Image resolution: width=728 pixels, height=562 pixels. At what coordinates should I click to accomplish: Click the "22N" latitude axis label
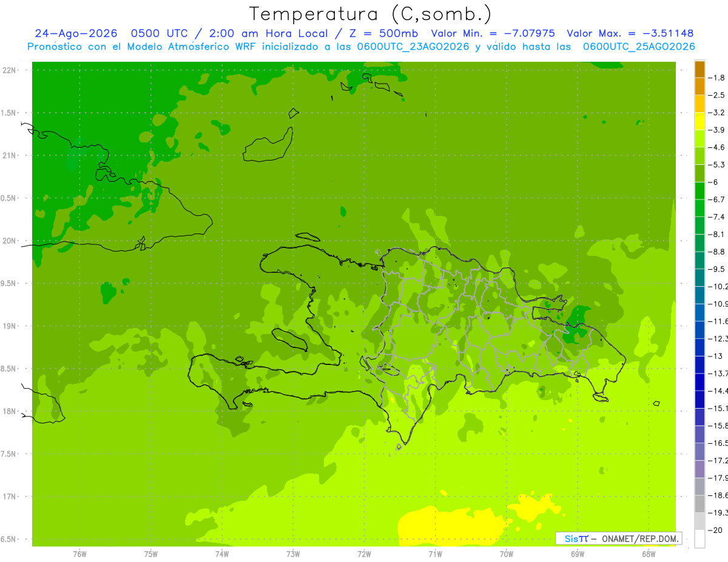[x=10, y=70]
